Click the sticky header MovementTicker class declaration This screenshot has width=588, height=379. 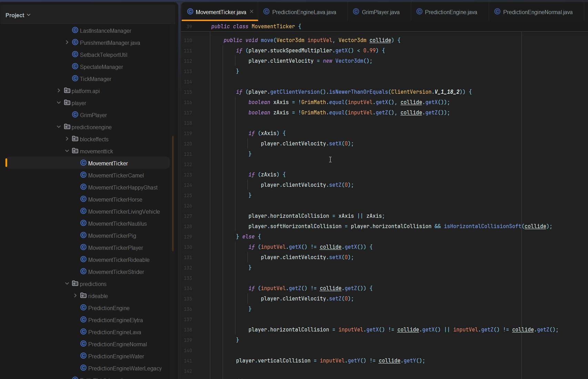[x=256, y=26]
